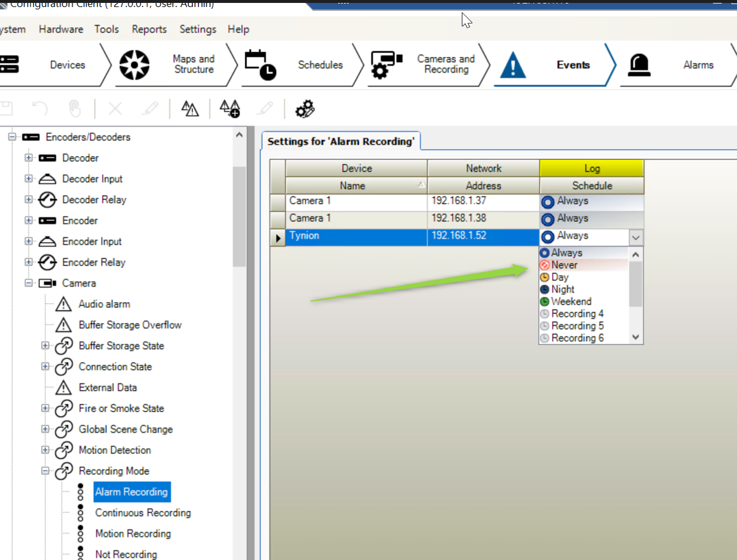The height and width of the screenshot is (560, 737).
Task: Open the Tynion schedule dropdown arrow
Action: pos(635,237)
